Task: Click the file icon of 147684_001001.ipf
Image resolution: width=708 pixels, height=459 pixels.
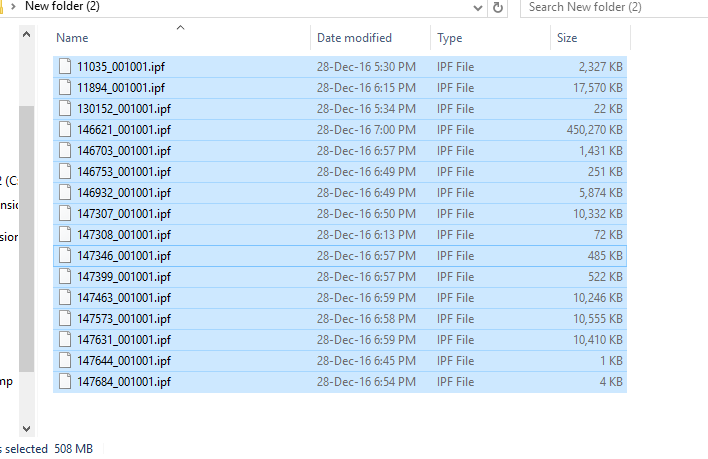Action: 65,381
